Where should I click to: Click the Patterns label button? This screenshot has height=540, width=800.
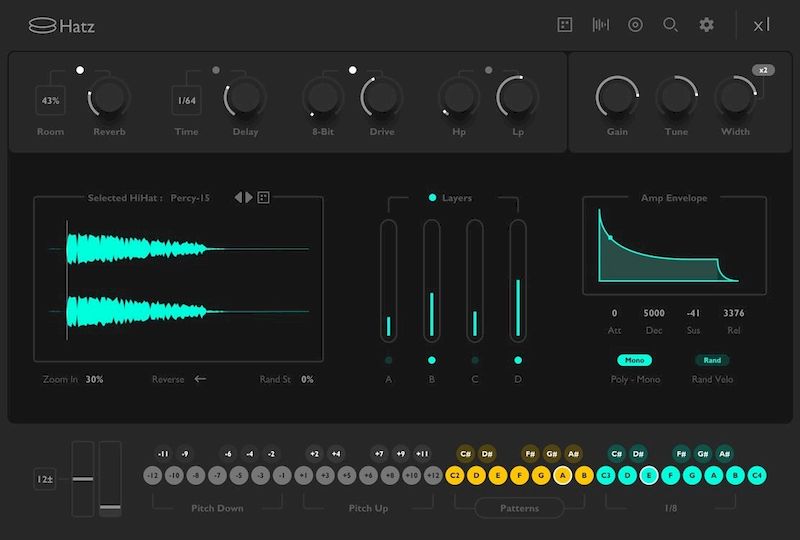[519, 508]
